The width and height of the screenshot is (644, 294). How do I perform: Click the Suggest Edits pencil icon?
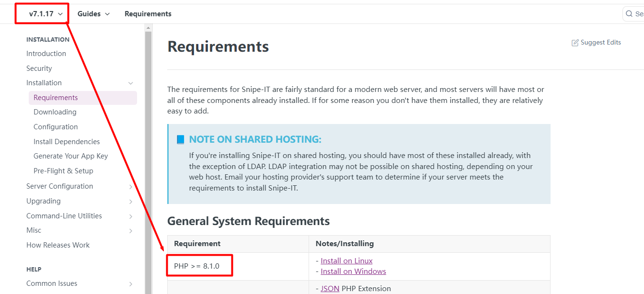pos(575,43)
